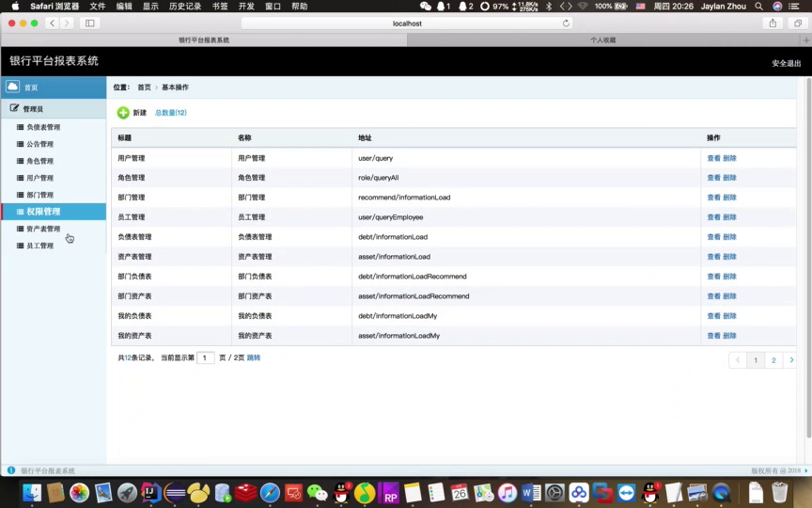Open the 历史记录 menu
The width and height of the screenshot is (812, 508).
(x=185, y=7)
